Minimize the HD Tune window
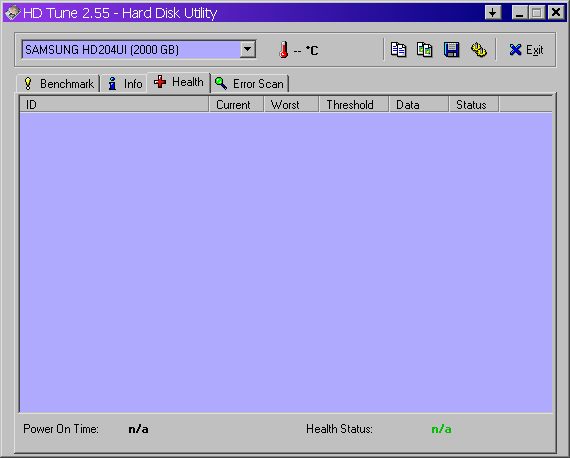The width and height of the screenshot is (570, 458). tap(519, 13)
